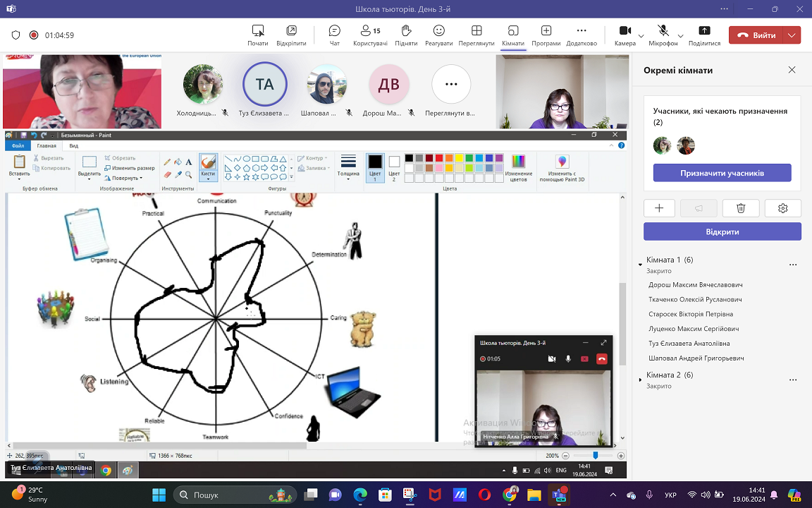Close the Окремі кімнати side panel
The height and width of the screenshot is (508, 812).
tap(792, 70)
